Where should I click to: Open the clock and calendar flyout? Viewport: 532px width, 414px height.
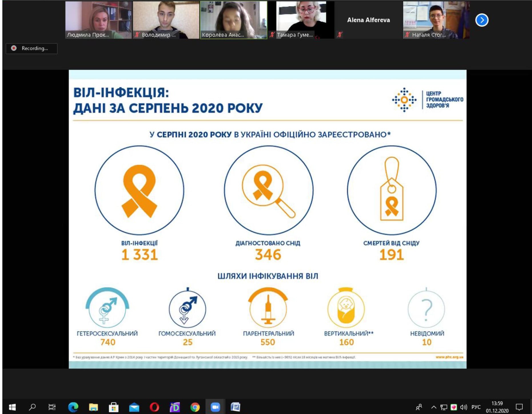(497, 407)
